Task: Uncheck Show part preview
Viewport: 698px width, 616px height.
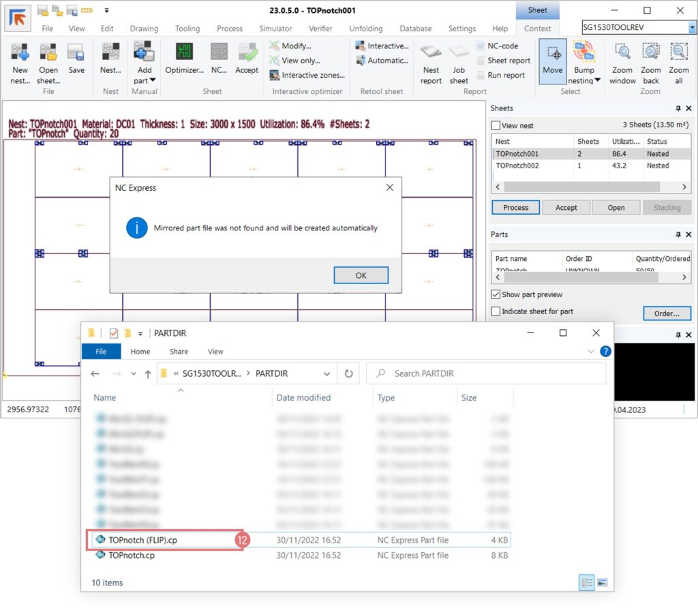Action: click(x=496, y=294)
